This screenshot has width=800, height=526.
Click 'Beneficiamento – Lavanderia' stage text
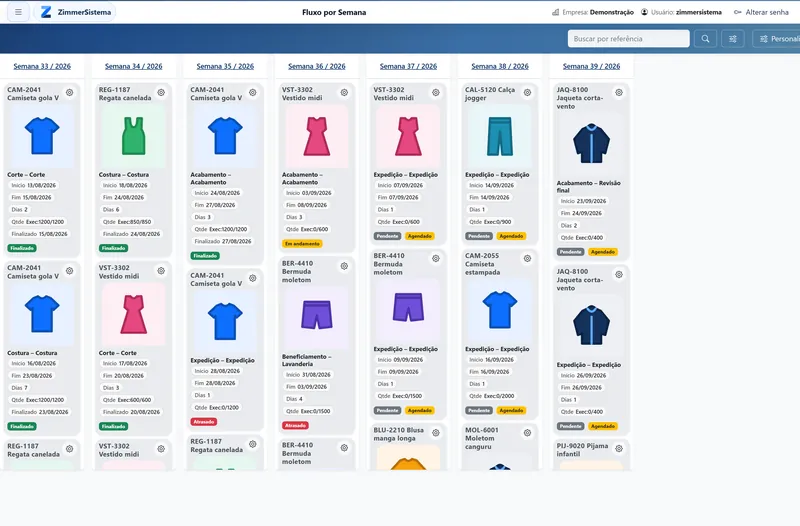point(307,360)
